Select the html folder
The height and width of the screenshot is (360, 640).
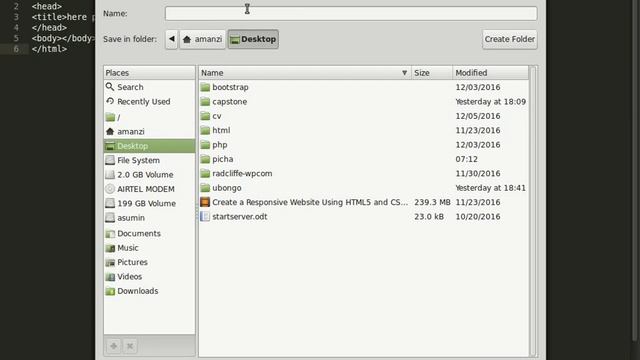[364, 130]
